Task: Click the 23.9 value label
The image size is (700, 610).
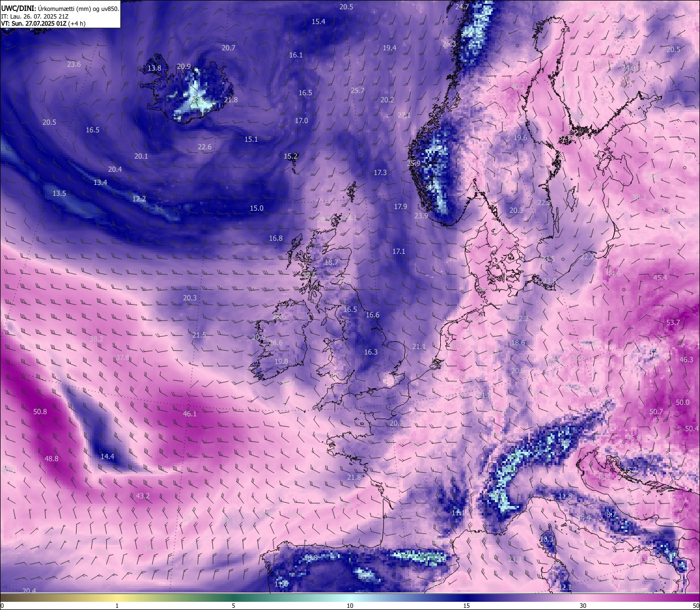Action: (x=421, y=216)
